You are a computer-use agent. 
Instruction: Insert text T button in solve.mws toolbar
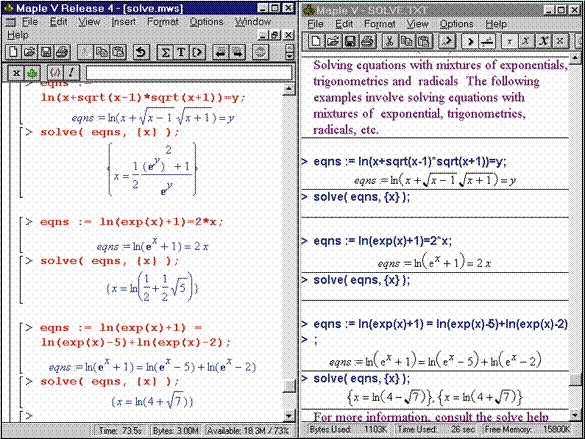pyautogui.click(x=181, y=52)
